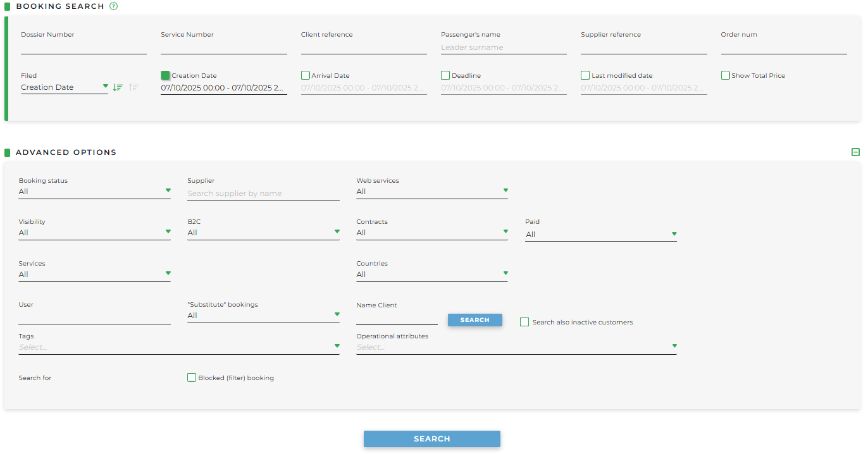Viewport: 868px width, 468px height.
Task: Uncheck the Creation Date checkbox
Action: click(166, 75)
